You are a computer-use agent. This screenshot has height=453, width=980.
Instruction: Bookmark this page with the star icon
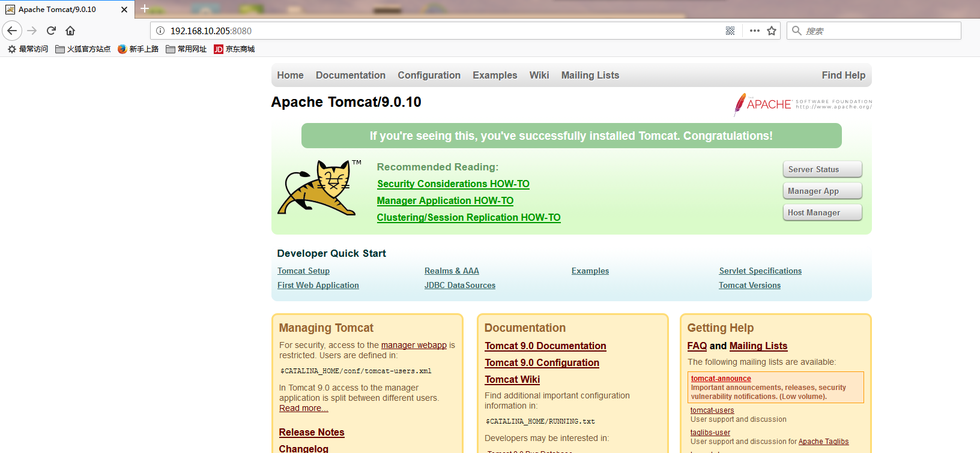click(x=772, y=31)
